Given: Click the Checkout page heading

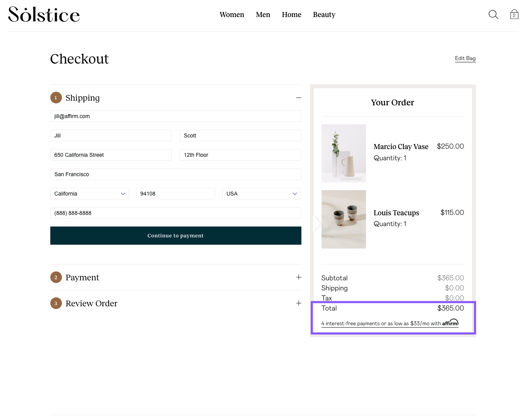Looking at the screenshot, I should (80, 59).
